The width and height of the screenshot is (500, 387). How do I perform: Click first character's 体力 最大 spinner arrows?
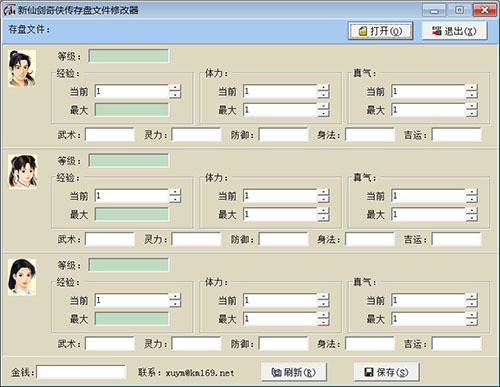[323, 110]
